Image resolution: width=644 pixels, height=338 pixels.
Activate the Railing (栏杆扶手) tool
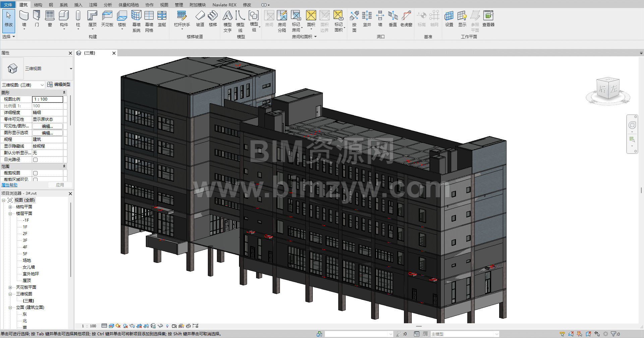click(182, 20)
